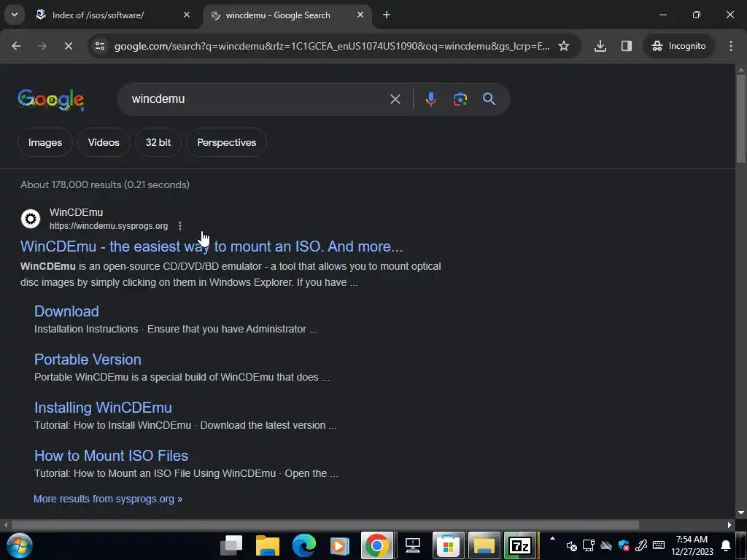
Task: Submit search with the magnifier icon
Action: point(489,99)
